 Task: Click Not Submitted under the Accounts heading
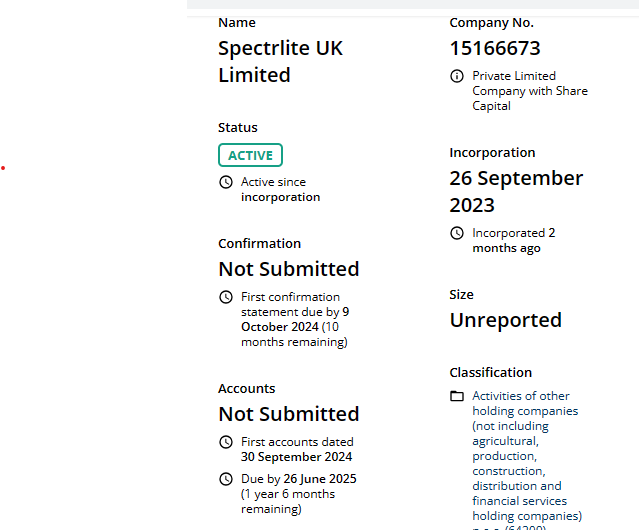point(289,414)
